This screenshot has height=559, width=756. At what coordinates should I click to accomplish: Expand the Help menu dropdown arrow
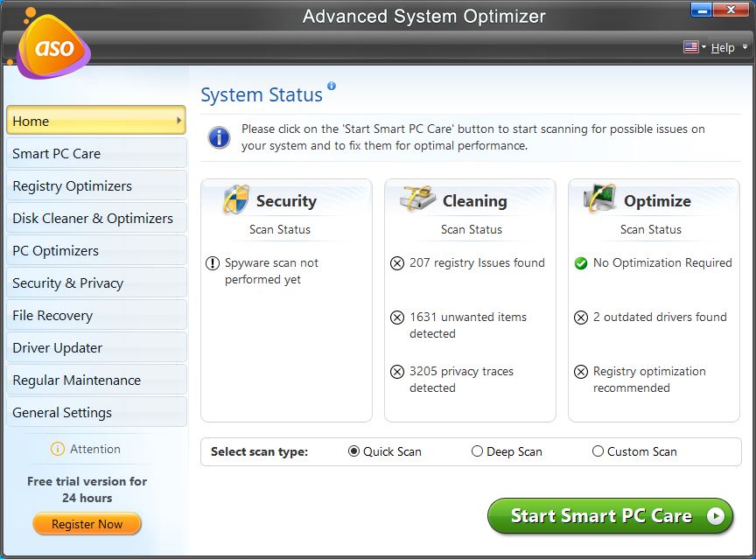tap(745, 47)
